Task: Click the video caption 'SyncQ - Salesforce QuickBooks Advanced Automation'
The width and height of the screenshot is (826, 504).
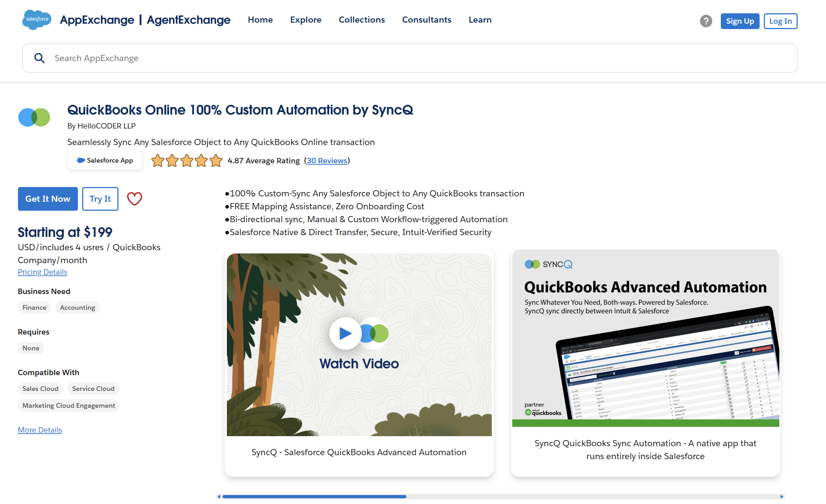Action: coord(359,452)
